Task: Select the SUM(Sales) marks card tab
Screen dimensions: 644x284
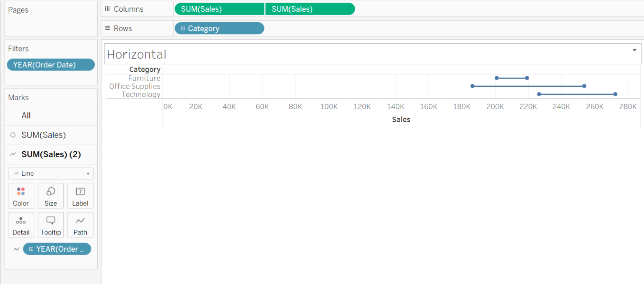Action: pyautogui.click(x=43, y=135)
